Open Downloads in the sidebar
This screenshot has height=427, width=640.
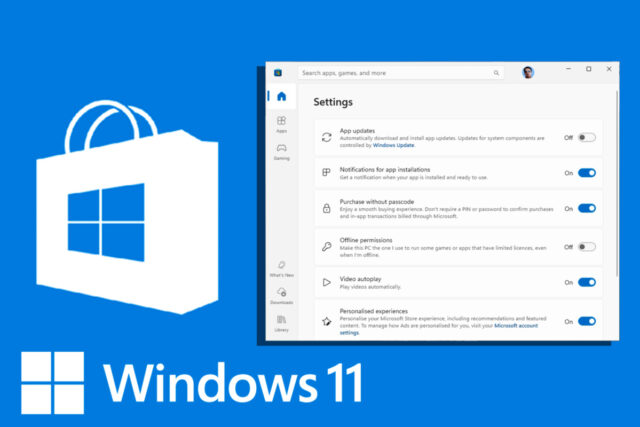click(281, 296)
